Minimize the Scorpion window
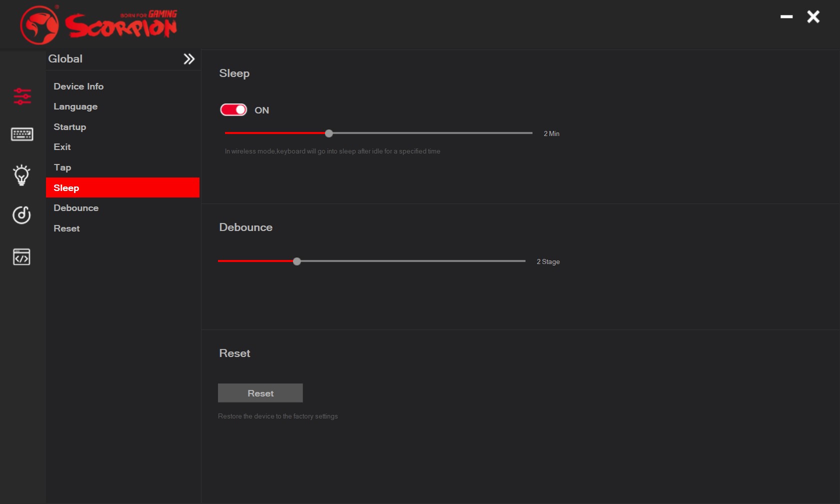The height and width of the screenshot is (504, 840). point(786,17)
